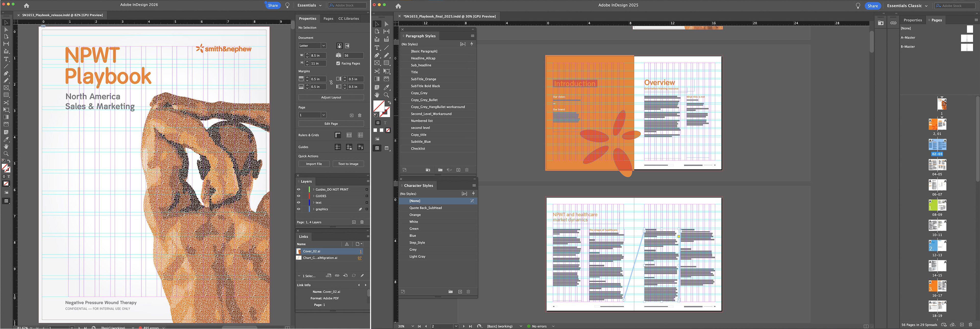The height and width of the screenshot is (329, 980).
Task: Hide the Guides_DO NOT PRINT layer
Action: coord(299,189)
